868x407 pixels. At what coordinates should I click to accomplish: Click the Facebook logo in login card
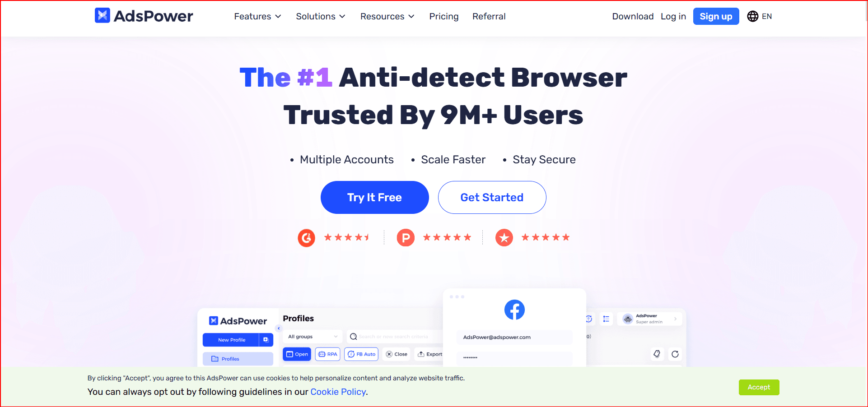pyautogui.click(x=514, y=310)
